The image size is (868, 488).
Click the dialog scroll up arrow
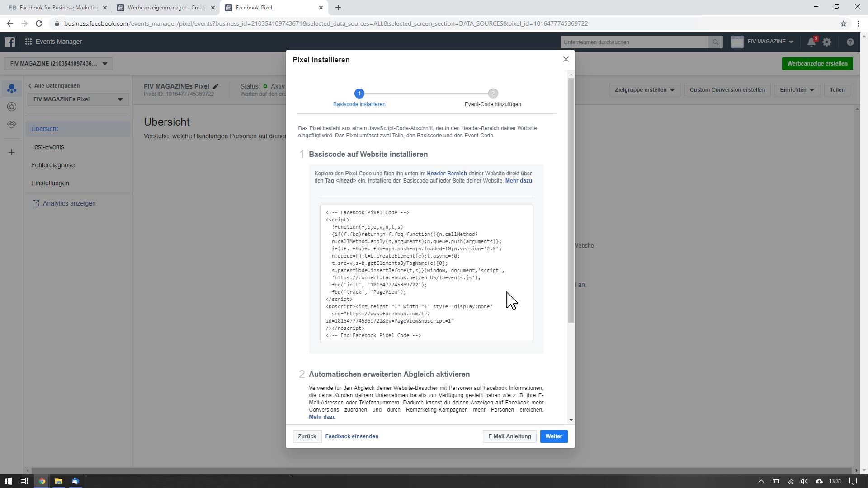pyautogui.click(x=571, y=75)
